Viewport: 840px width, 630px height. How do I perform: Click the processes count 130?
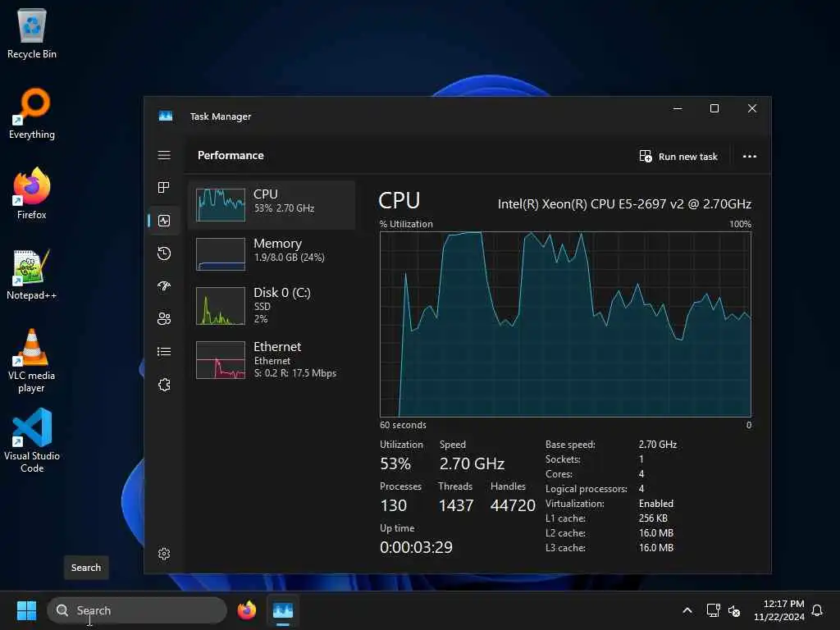tap(393, 505)
